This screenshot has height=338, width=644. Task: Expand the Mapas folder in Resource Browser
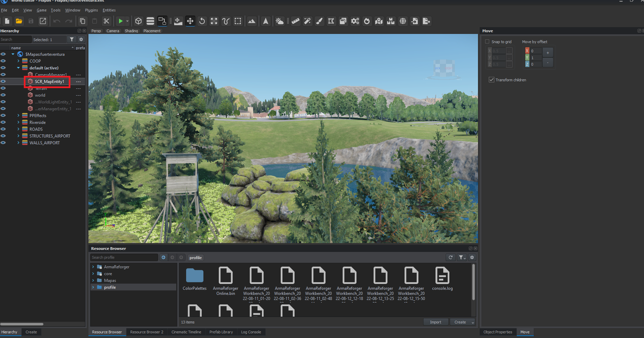[x=93, y=281]
